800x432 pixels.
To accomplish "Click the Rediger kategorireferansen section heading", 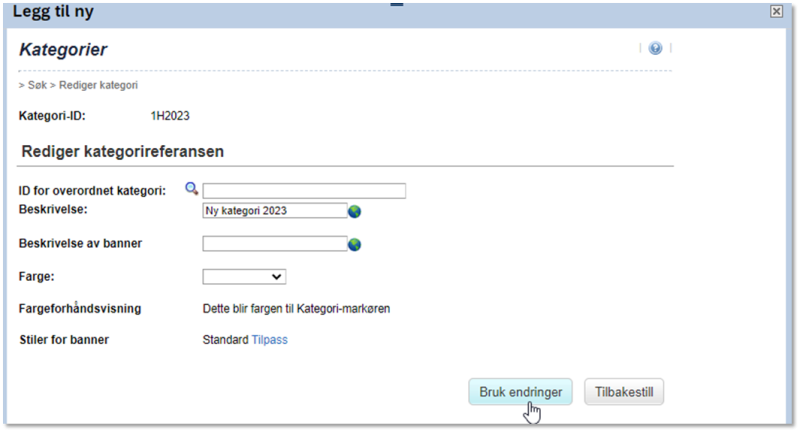I will click(122, 151).
